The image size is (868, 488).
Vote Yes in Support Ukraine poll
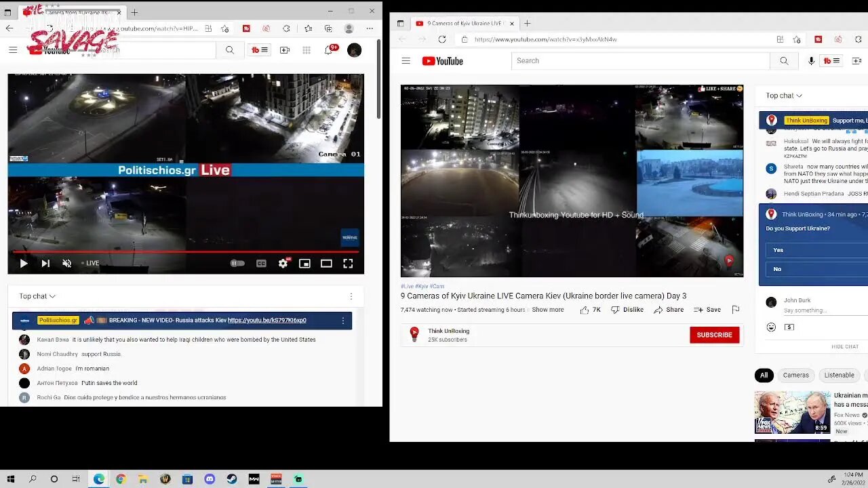tap(817, 250)
